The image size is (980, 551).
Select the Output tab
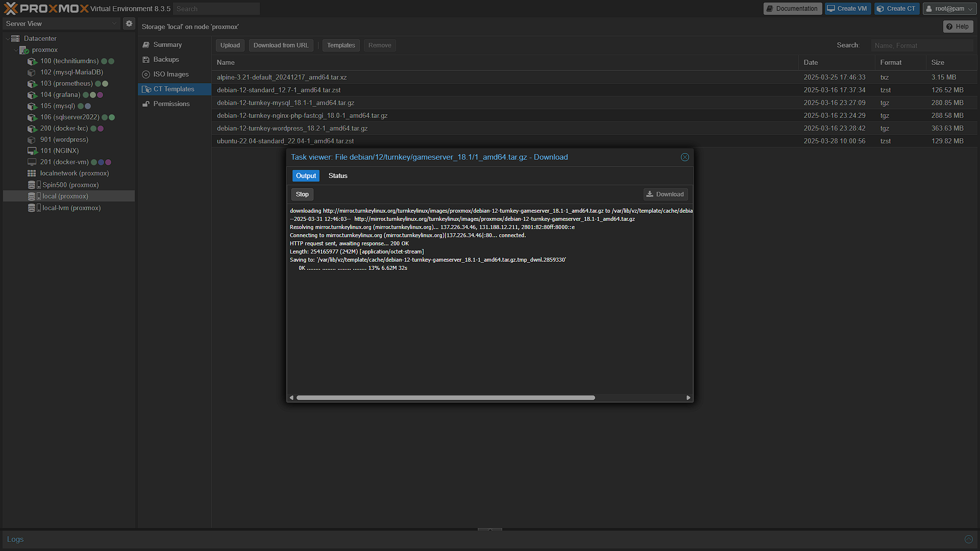click(x=306, y=176)
